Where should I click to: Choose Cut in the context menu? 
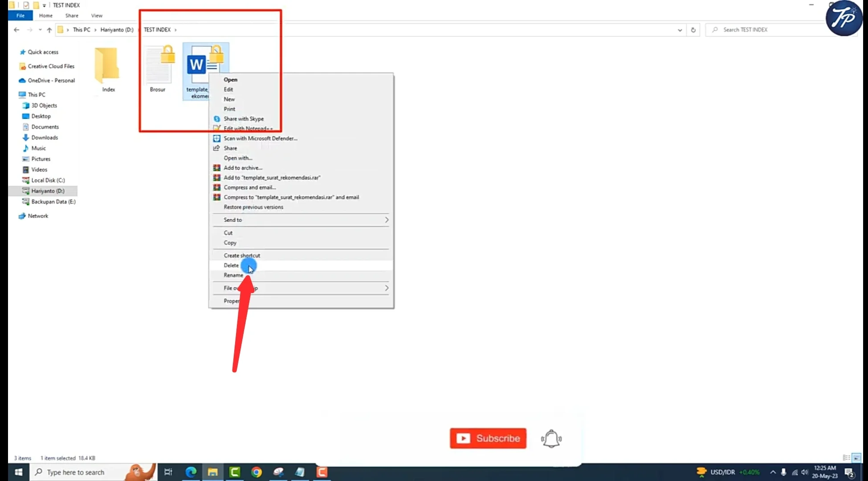click(228, 233)
